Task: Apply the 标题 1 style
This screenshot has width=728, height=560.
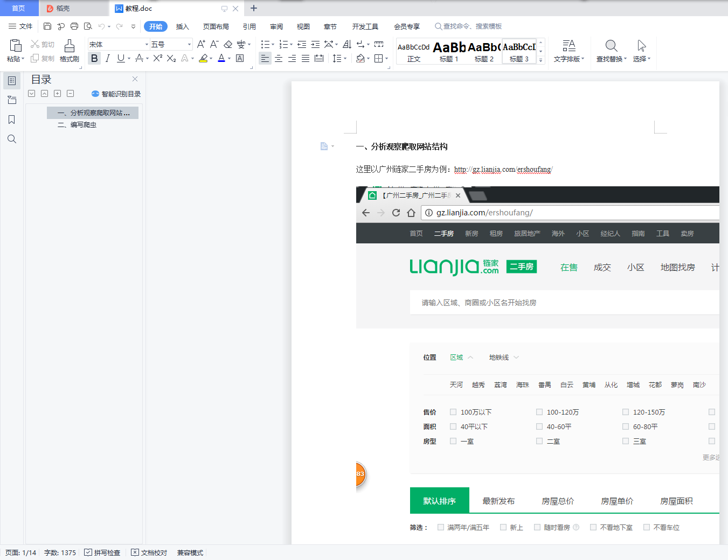Action: point(449,52)
